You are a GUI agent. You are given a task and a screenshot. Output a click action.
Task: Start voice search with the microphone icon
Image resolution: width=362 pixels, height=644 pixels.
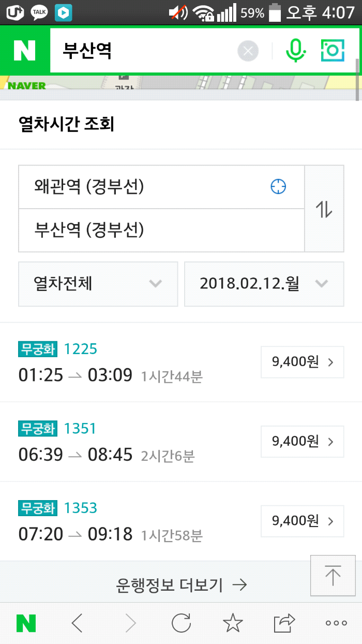click(296, 50)
